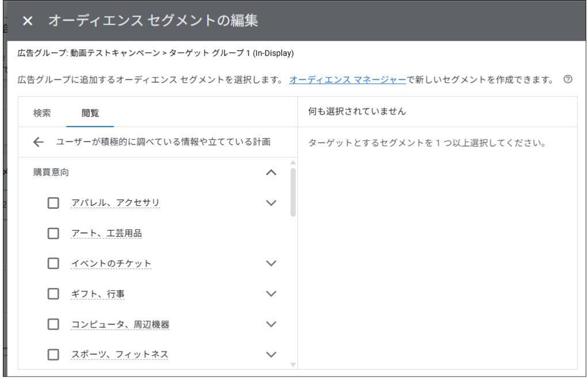Click the segment list scrollbar thumb
The image size is (588, 383).
(293, 192)
